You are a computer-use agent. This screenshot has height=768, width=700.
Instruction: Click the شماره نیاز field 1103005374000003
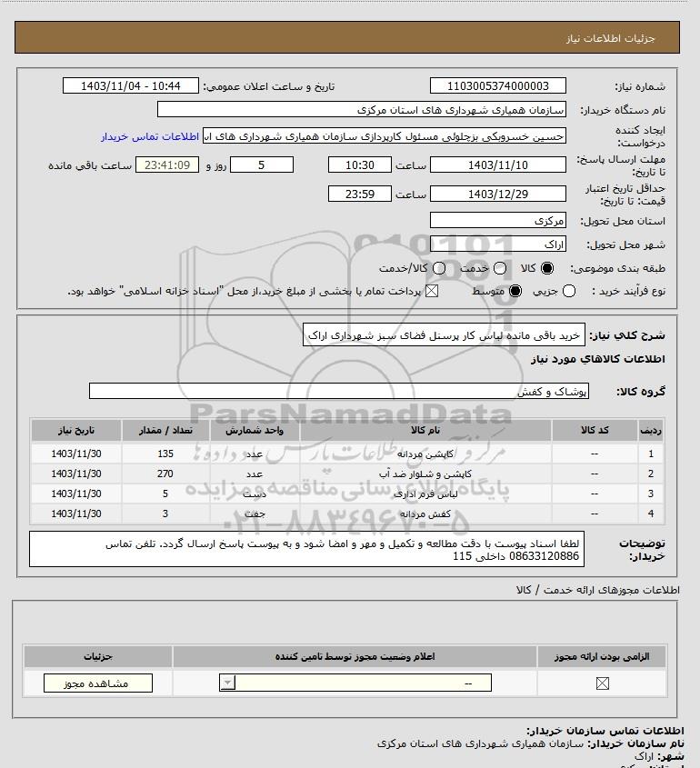click(x=497, y=86)
